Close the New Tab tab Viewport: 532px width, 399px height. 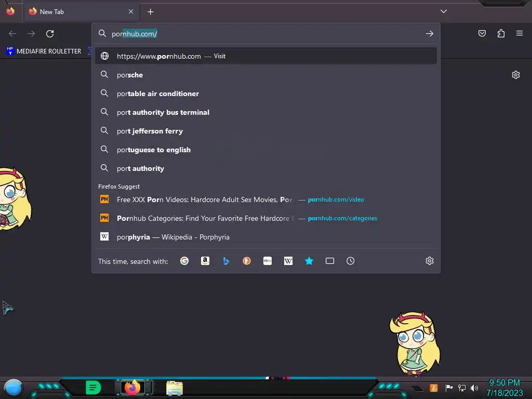coord(131,11)
